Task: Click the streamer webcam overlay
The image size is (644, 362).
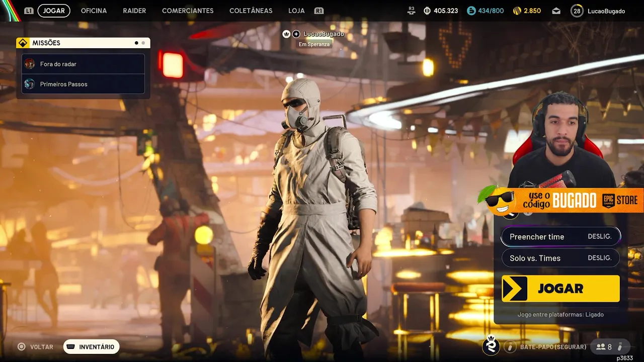Action: click(x=561, y=140)
